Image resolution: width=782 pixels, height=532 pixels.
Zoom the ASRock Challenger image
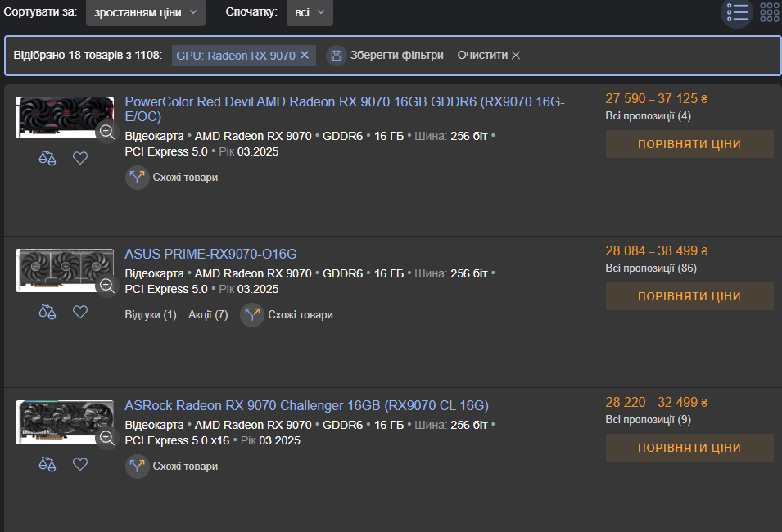click(106, 438)
